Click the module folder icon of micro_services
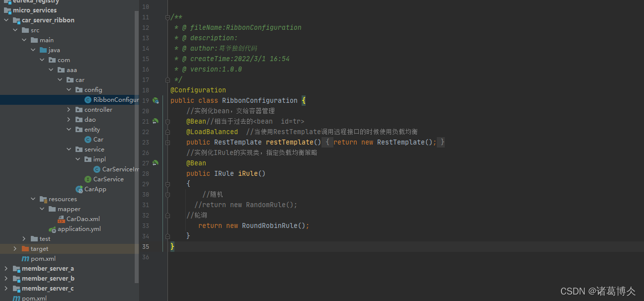Viewport: 644px width, 301px height. (7, 10)
